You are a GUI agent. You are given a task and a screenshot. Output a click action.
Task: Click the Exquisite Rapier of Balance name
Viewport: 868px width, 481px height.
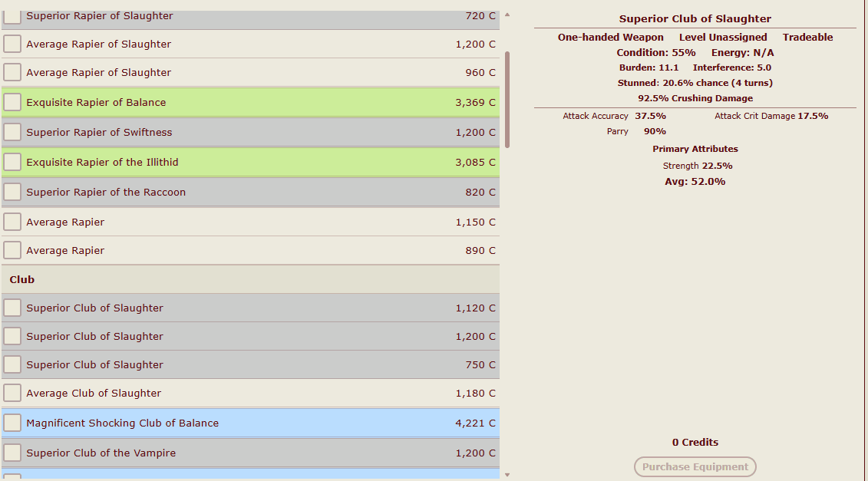point(96,102)
